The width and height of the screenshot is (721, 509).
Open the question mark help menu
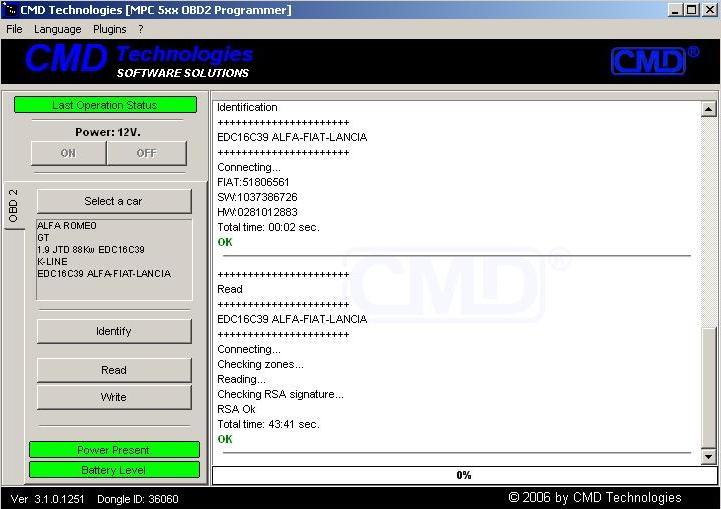coord(141,29)
